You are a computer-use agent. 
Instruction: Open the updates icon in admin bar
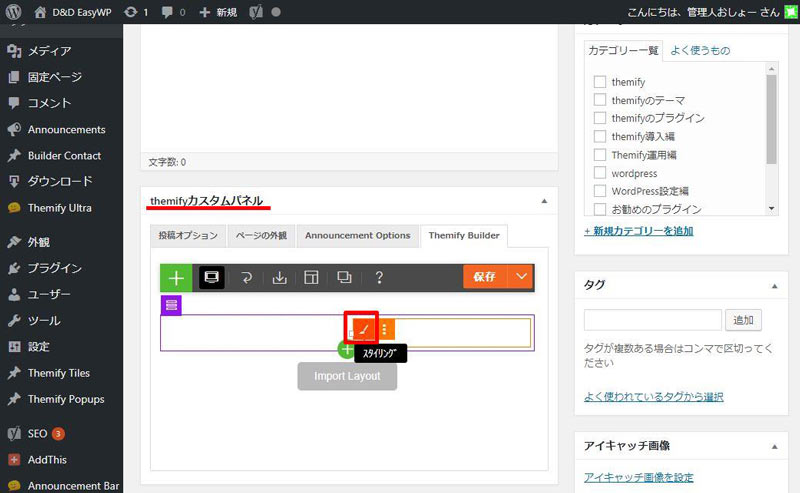[x=131, y=12]
